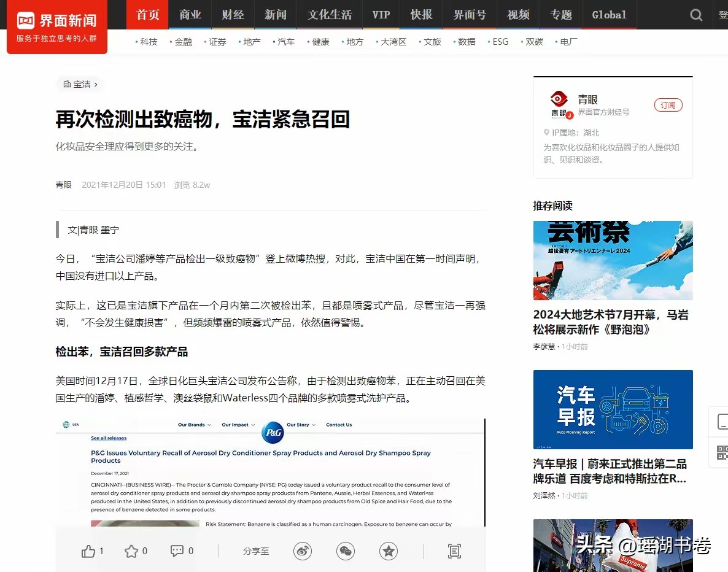Click the byline 文|青眼 墨宁

(93, 230)
